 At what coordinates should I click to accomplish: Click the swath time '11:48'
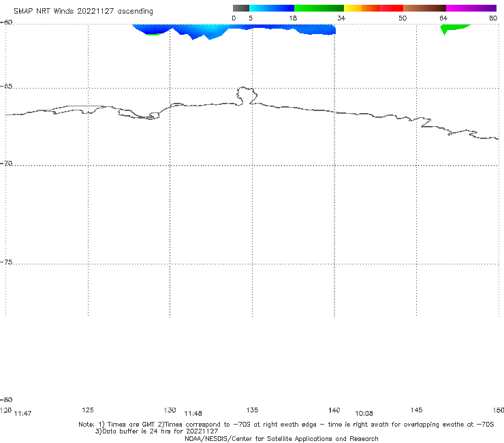coord(193,414)
